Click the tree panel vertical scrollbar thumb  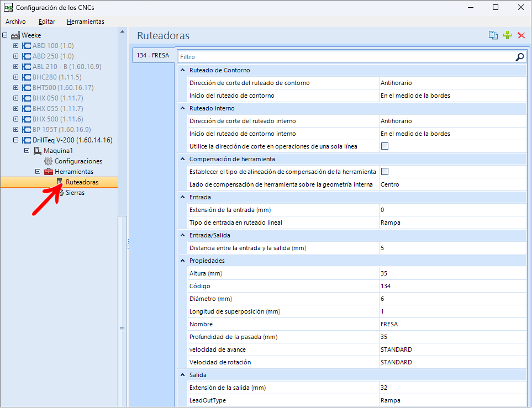click(x=122, y=311)
